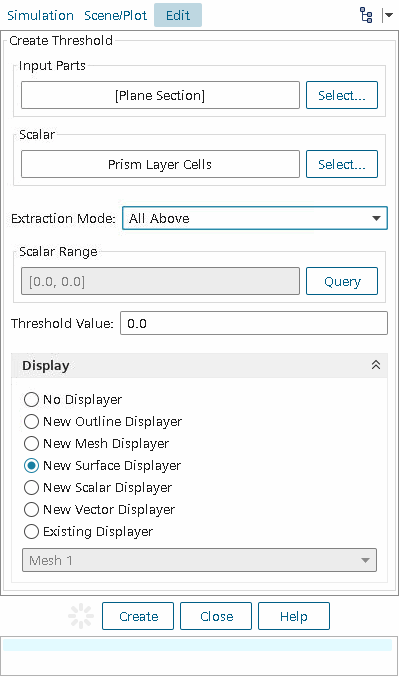Open the Extraction Mode dropdown
The height and width of the screenshot is (677, 399).
[x=255, y=218]
